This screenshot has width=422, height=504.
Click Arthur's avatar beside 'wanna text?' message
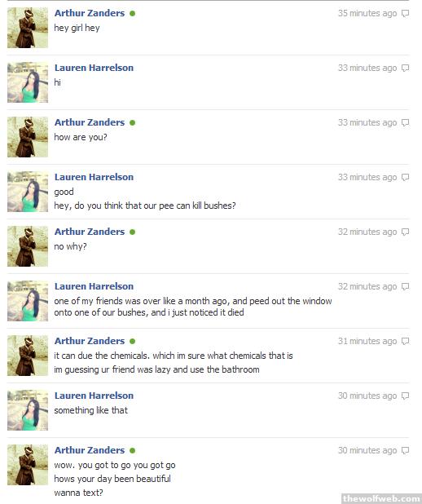click(28, 465)
